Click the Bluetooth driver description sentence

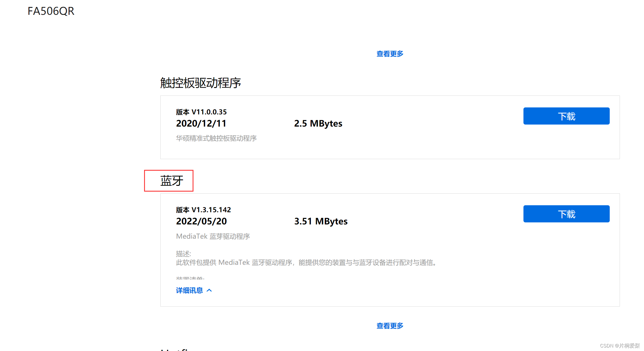[306, 263]
